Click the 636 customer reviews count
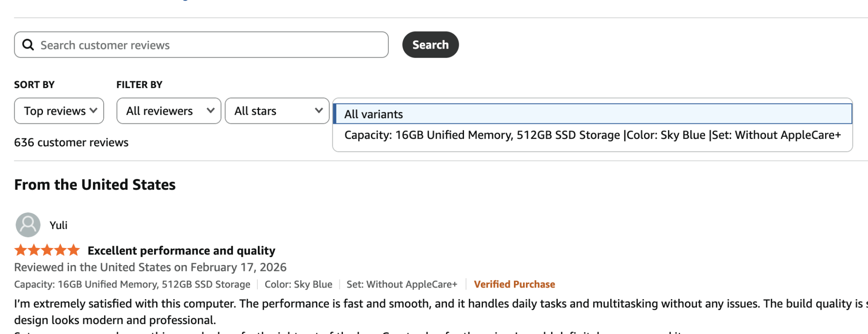Image resolution: width=868 pixels, height=334 pixels. pyautogui.click(x=71, y=142)
